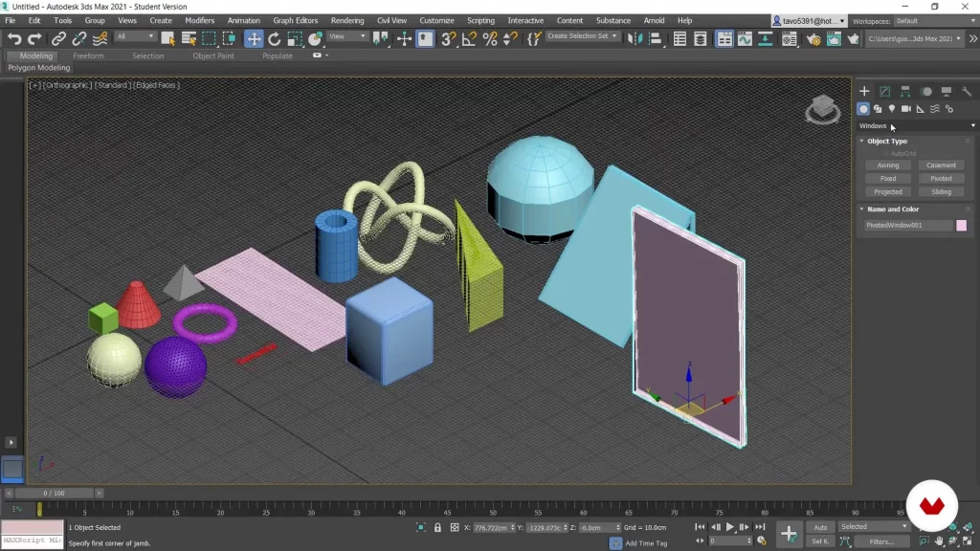This screenshot has width=980, height=551.
Task: Open Select by Name list
Action: tap(189, 38)
